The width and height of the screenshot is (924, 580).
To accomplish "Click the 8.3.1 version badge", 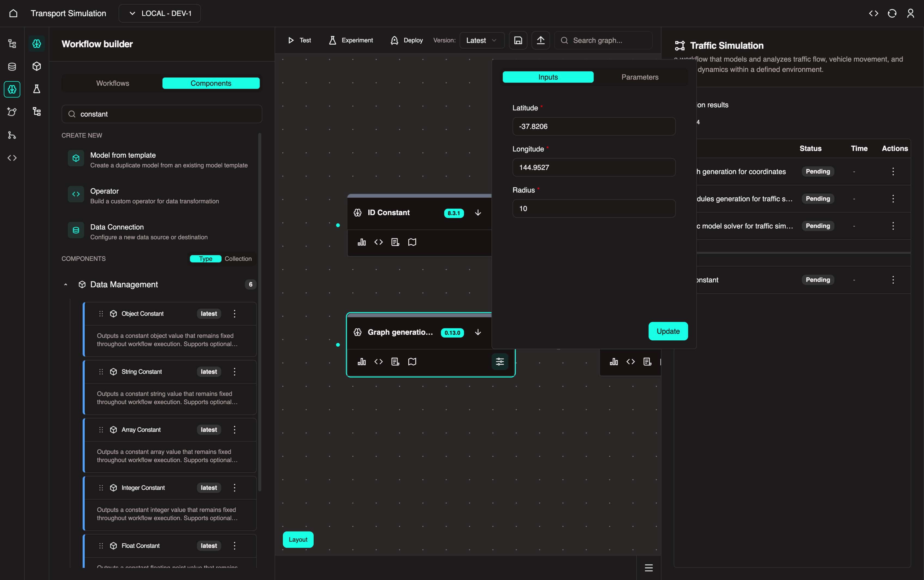I will [454, 213].
